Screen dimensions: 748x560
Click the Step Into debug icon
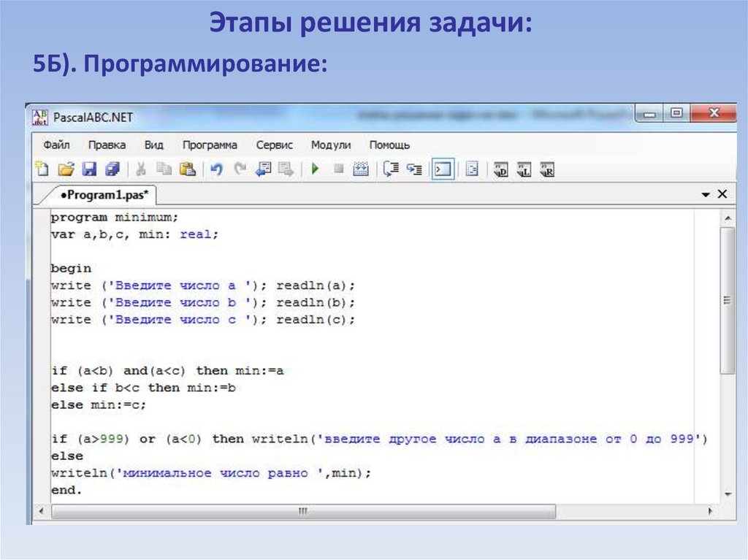414,169
